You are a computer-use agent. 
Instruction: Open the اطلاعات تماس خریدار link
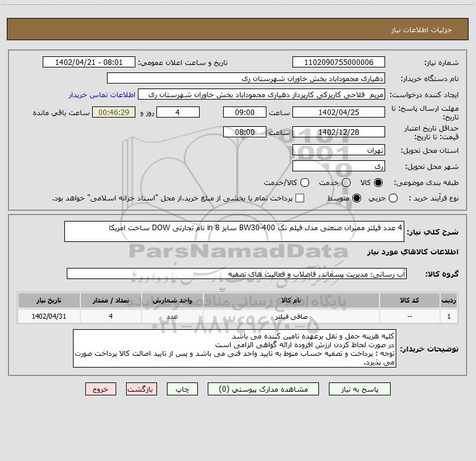click(102, 95)
